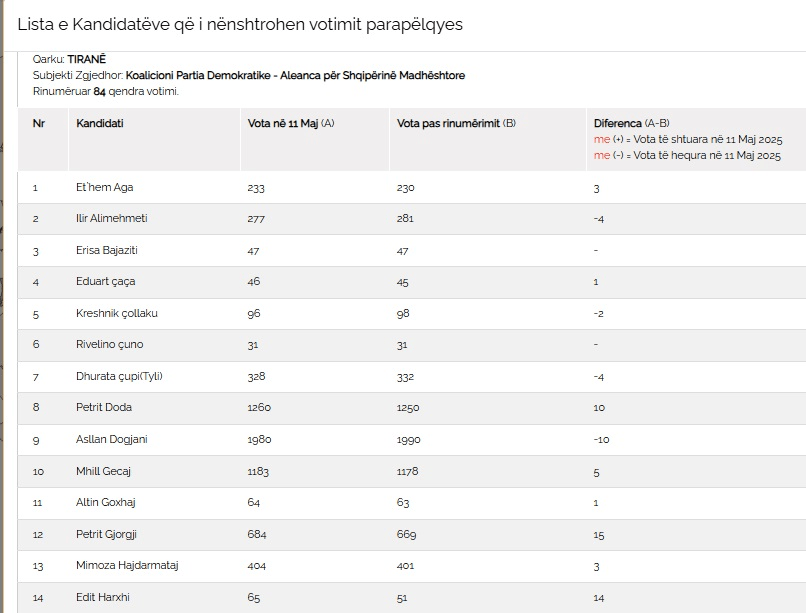Viewport: 806px width, 613px height.
Task: Click Mhill Gecaj's recount value 1178
Action: tap(408, 471)
